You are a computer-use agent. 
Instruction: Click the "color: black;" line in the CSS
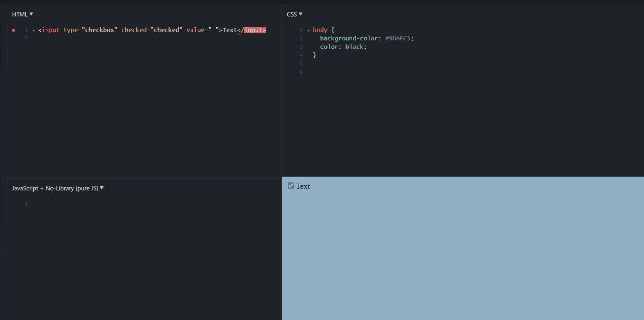344,47
